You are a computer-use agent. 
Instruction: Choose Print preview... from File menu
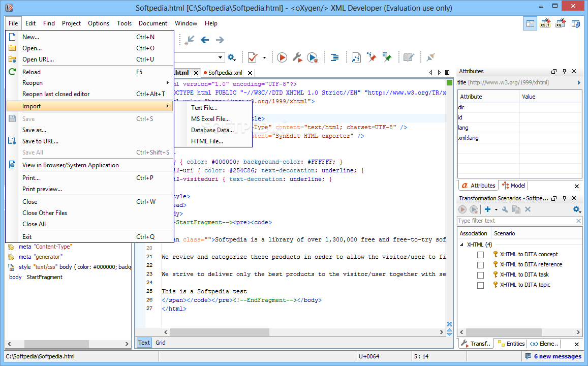(89, 189)
